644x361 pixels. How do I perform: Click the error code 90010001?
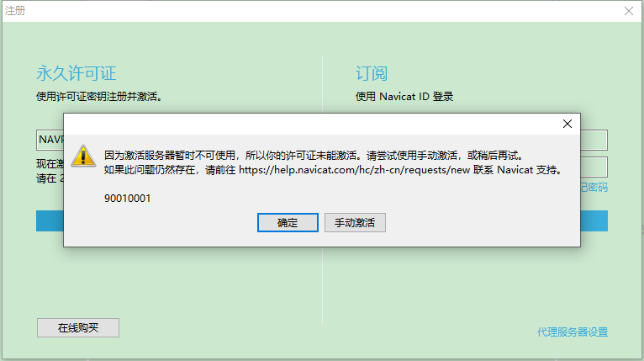pyautogui.click(x=127, y=199)
